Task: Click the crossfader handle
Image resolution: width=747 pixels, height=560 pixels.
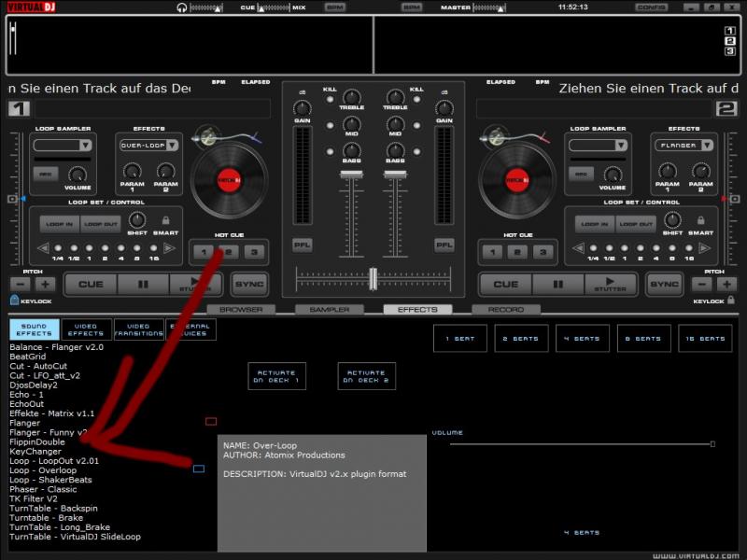Action: pos(373,278)
